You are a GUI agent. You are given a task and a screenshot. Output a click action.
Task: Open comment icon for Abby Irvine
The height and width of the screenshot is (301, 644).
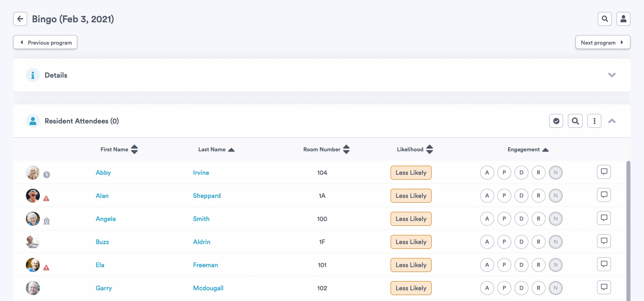point(604,172)
